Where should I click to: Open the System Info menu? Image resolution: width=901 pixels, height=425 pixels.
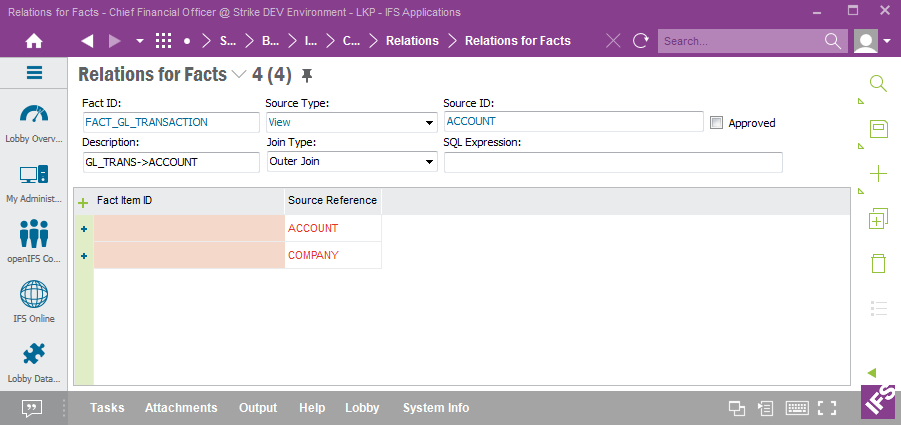pyautogui.click(x=436, y=408)
